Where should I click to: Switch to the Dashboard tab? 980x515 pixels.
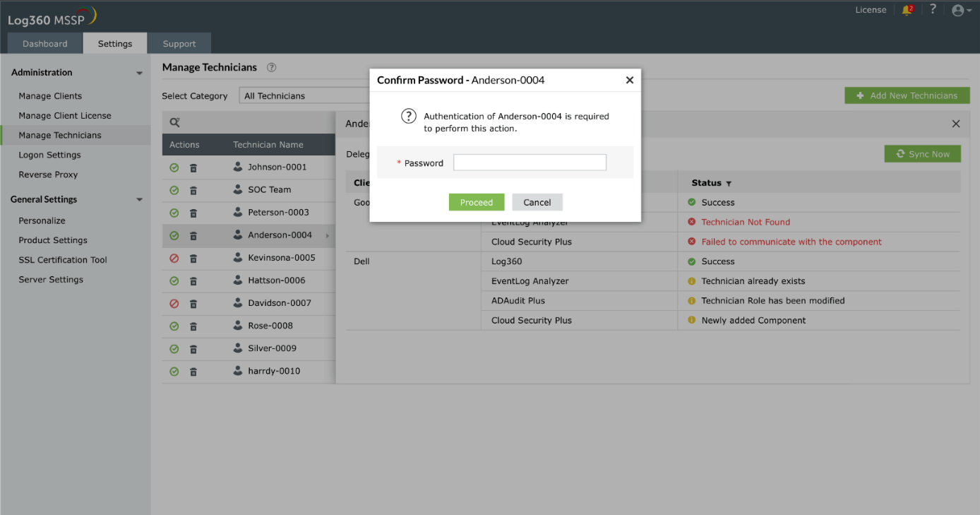pos(45,44)
